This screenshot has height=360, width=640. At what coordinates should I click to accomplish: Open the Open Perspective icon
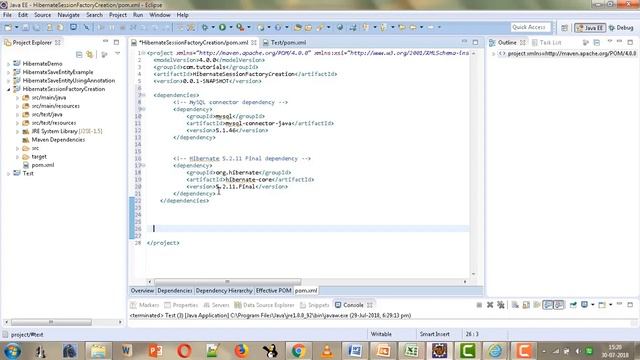[x=564, y=28]
